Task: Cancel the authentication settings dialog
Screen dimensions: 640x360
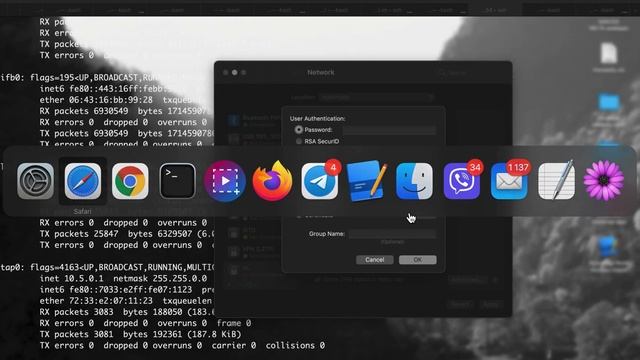Action: [x=374, y=260]
